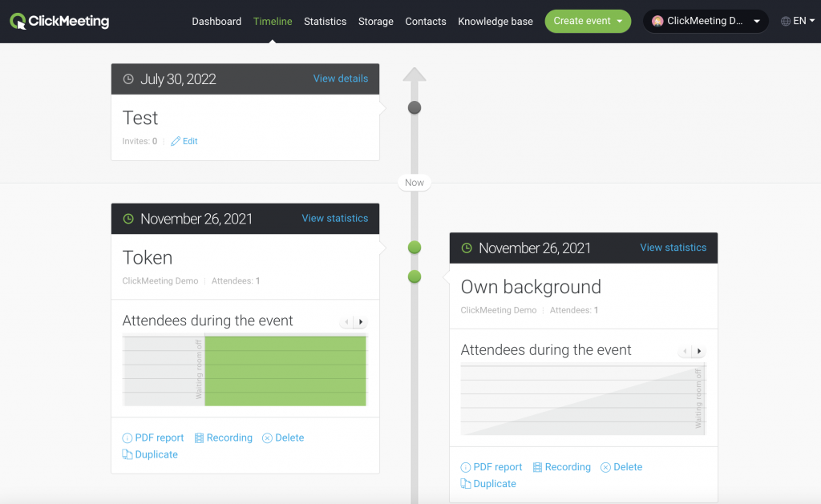The height and width of the screenshot is (504, 821).
Task: Click green clock icon on Own background card
Action: coord(467,248)
